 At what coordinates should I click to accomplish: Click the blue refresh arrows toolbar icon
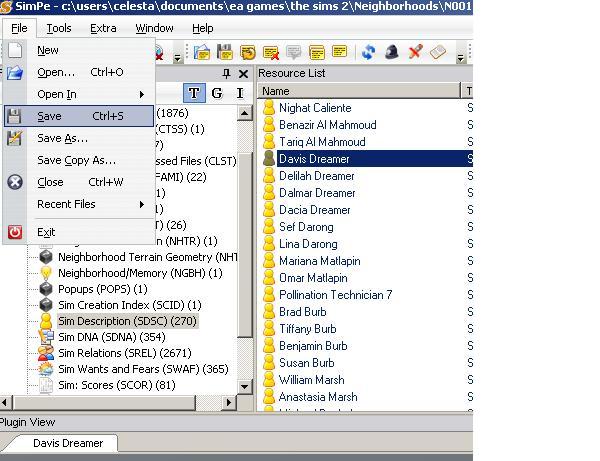click(x=368, y=52)
